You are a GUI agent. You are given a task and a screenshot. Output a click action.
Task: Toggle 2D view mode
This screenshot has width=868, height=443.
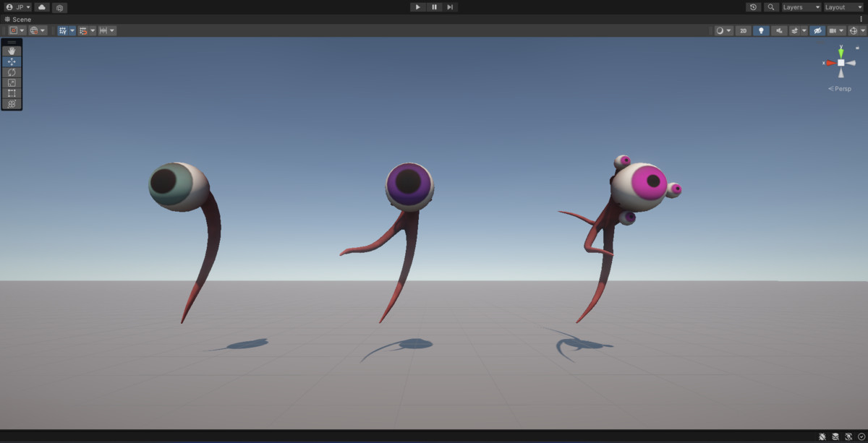point(743,31)
